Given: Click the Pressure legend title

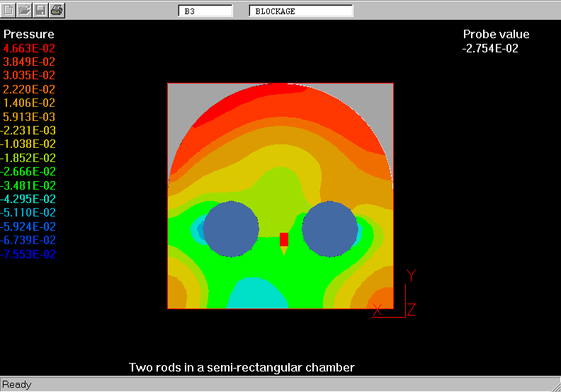Looking at the screenshot, I should coord(29,34).
